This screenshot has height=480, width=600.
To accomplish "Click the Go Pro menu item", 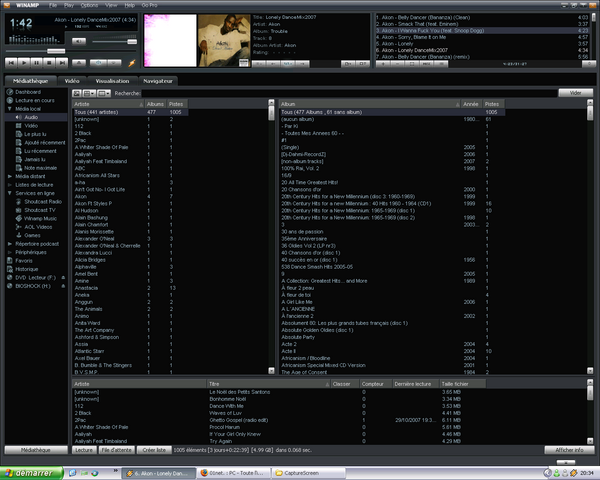I will 149,5.
